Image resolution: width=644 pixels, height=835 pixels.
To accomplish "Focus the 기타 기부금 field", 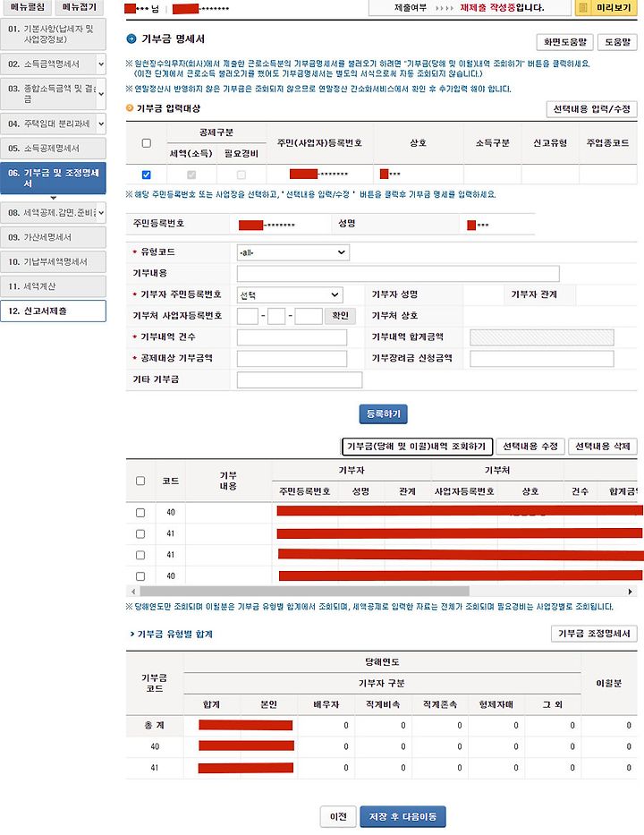I will tap(299, 379).
